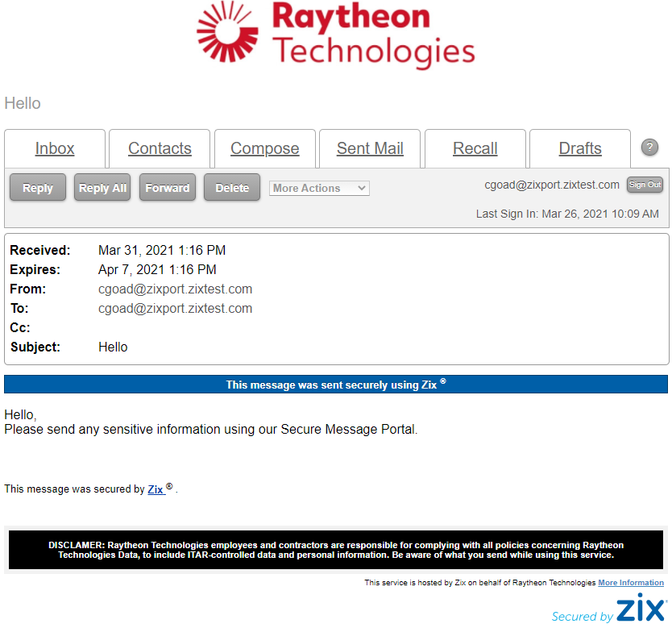Click the From address cgoad@zixport.zixtest.com
This screenshot has width=672, height=628.
pyautogui.click(x=176, y=289)
